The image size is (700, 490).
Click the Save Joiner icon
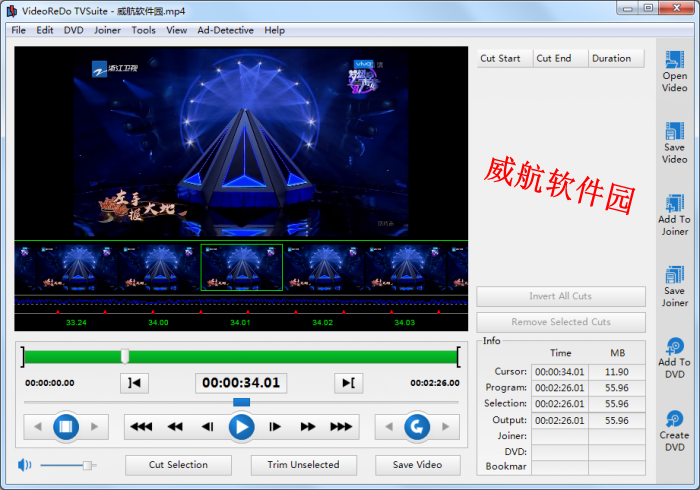675,286
